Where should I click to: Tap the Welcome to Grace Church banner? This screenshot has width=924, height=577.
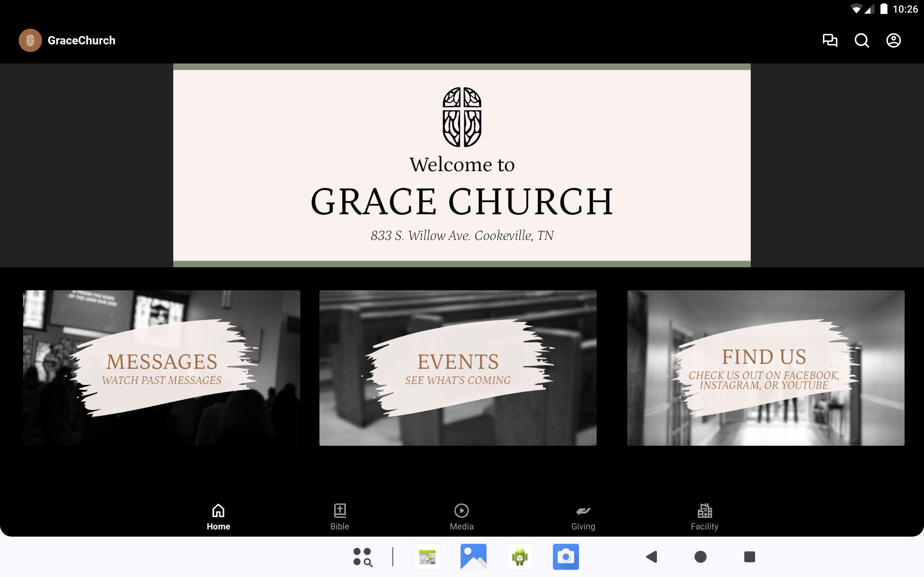(462, 165)
